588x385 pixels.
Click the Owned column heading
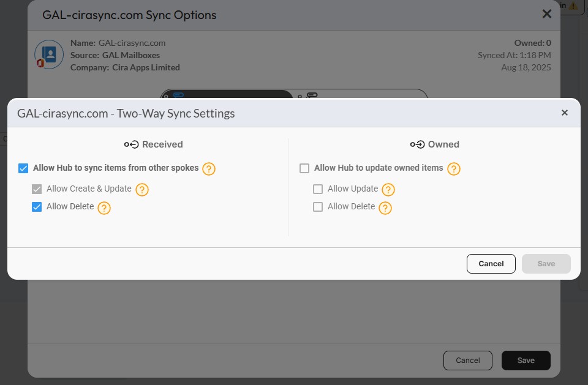coord(443,144)
